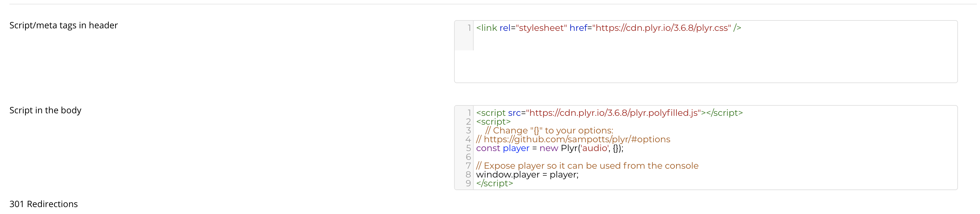The image size is (980, 214).
Task: Click the closing script tag on line 9
Action: pyautogui.click(x=494, y=183)
